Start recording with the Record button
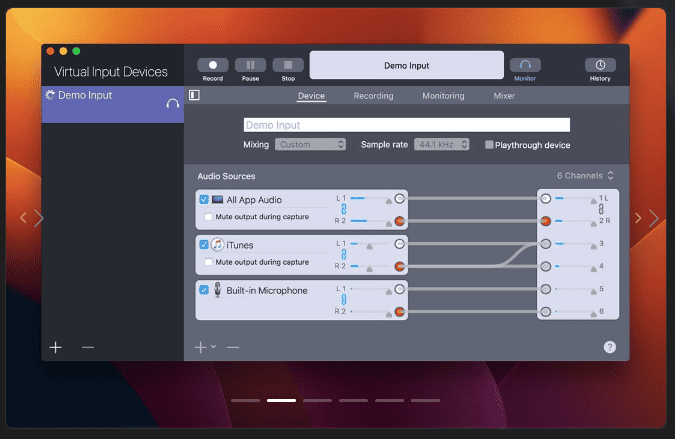Screen dimensions: 675x439 pyautogui.click(x=213, y=65)
